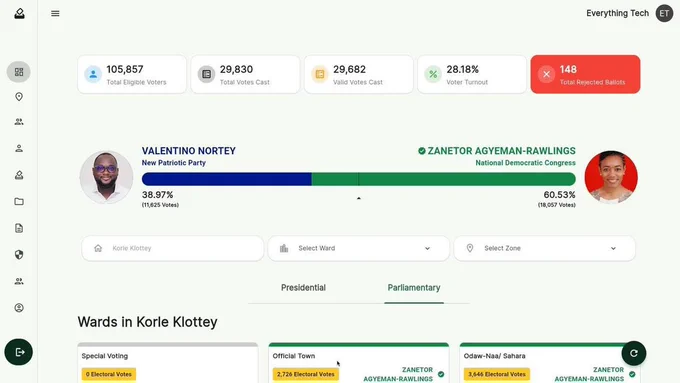Click the Total Votes Cast icon
The image size is (680, 383).
point(206,75)
